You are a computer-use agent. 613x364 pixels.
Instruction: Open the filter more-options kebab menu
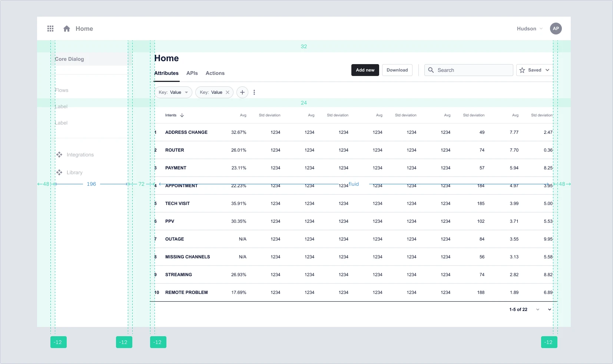(254, 92)
